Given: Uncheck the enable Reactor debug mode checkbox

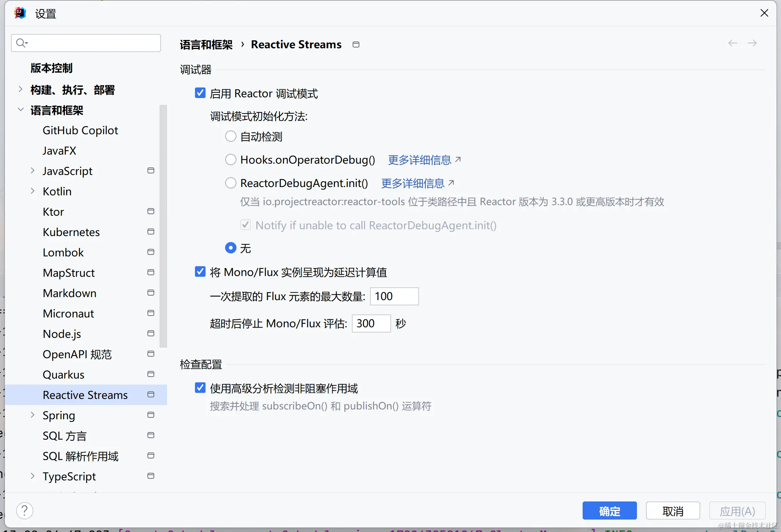Looking at the screenshot, I should [x=200, y=93].
